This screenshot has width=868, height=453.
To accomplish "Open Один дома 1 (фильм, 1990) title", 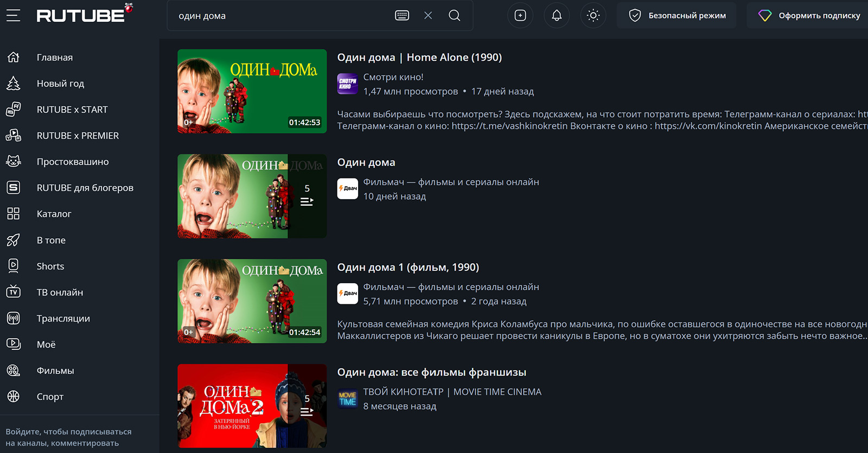I will [x=408, y=267].
